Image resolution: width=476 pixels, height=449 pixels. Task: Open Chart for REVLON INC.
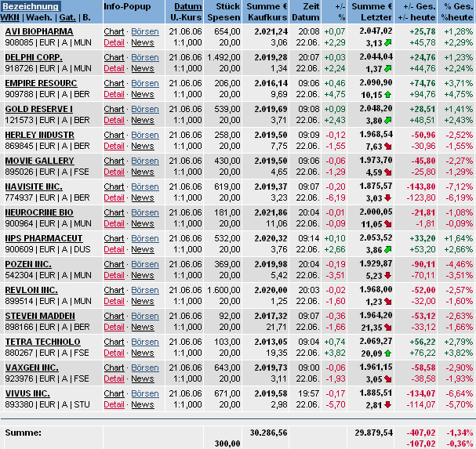click(114, 290)
